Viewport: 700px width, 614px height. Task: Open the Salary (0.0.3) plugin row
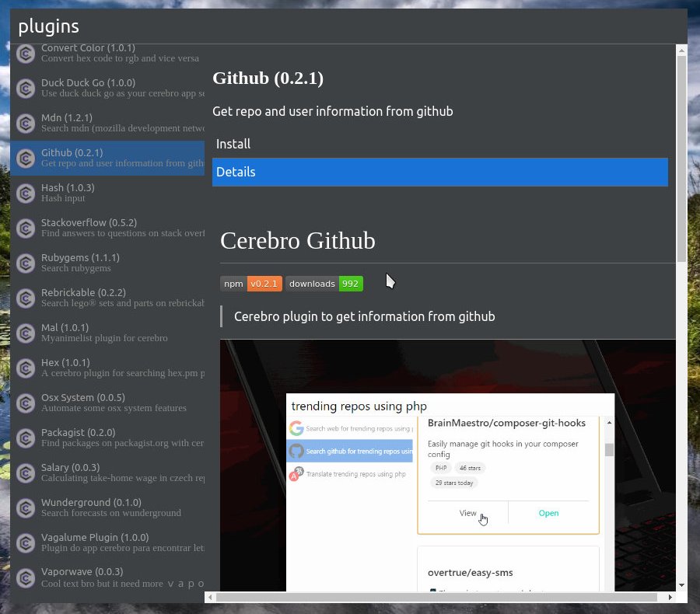[x=107, y=473]
